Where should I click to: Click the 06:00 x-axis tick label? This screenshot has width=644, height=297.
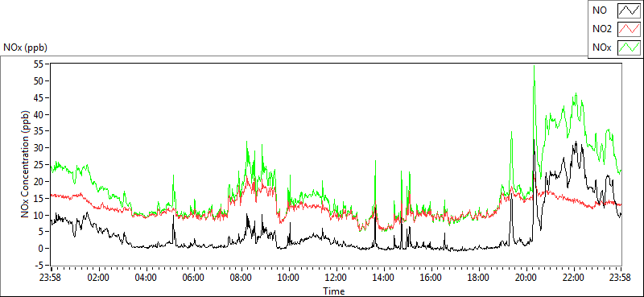click(193, 278)
